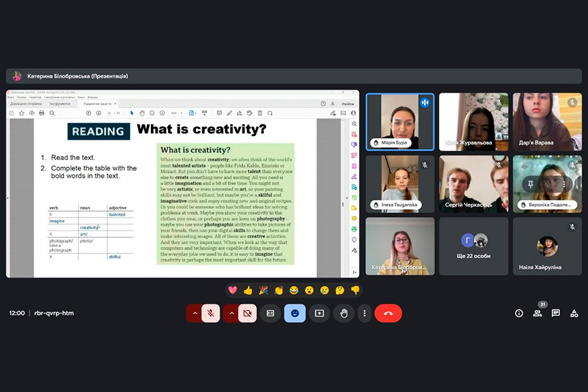Send the thumbs up reaction
The height and width of the screenshot is (392, 588).
click(248, 290)
